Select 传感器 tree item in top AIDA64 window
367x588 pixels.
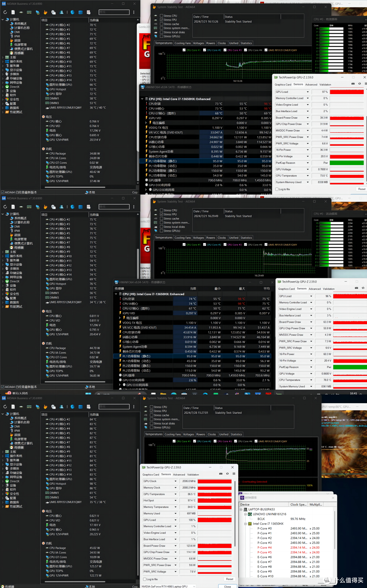(x=19, y=53)
